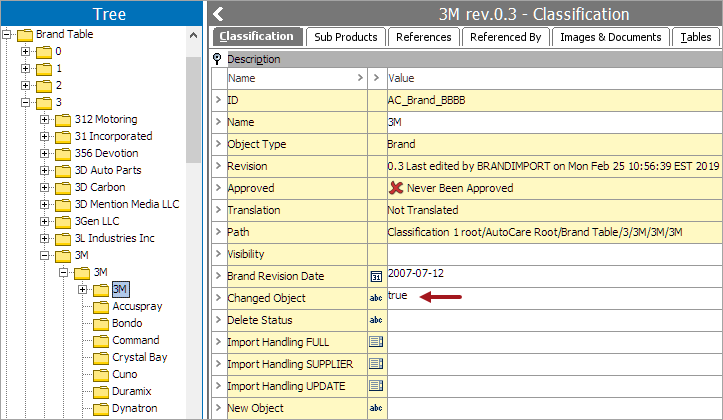Click abc icon in Delete Status row
Screen dimensions: 723x420
pos(376,320)
